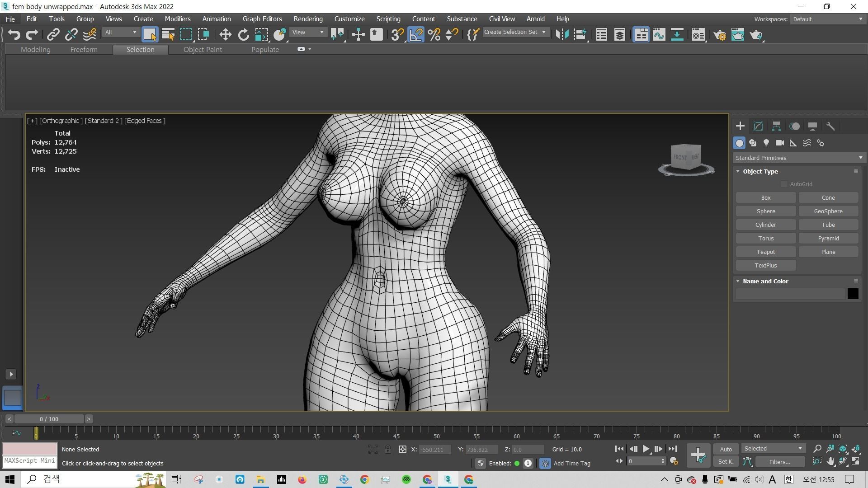Click the ViewCube in the viewport
Screen dimensions: 868x488
coord(686,158)
